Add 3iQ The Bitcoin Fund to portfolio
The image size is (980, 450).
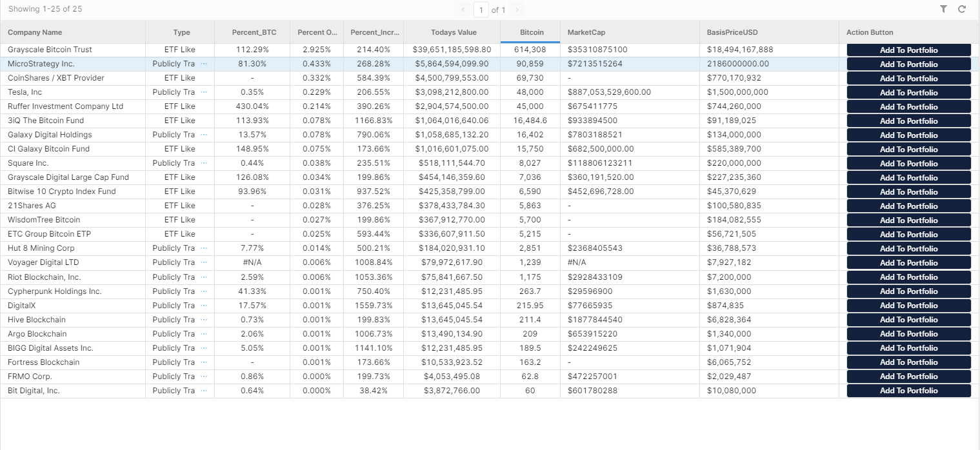pos(908,121)
